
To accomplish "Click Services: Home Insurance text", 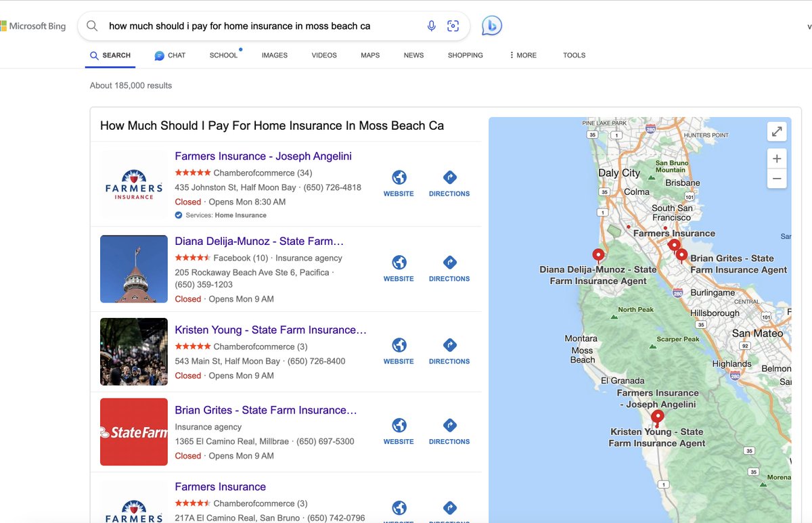I will [x=226, y=215].
